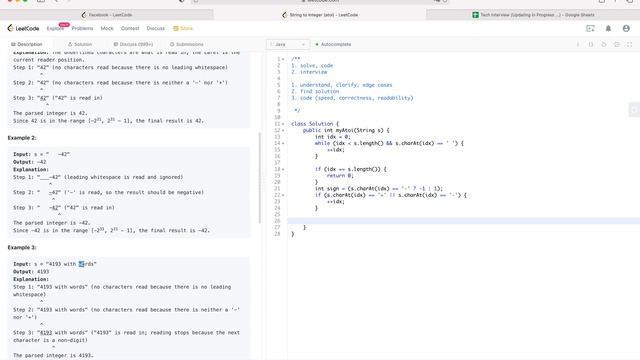Open the user profile avatar
The height and width of the screenshot is (360, 640).
[626, 28]
